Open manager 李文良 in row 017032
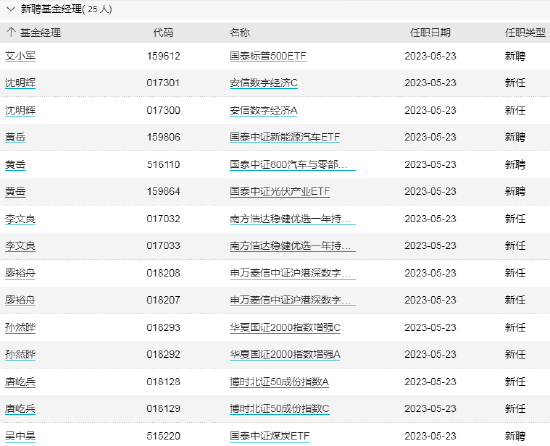The height and width of the screenshot is (446, 550). 20,219
